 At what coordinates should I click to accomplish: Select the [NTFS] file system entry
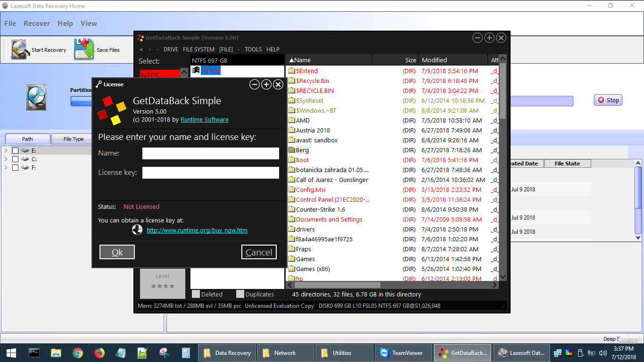click(210, 71)
